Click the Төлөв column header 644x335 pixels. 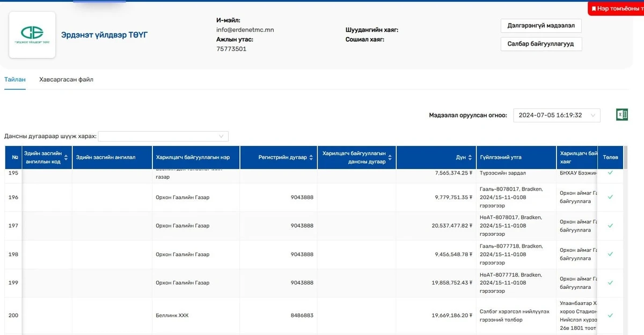[610, 157]
